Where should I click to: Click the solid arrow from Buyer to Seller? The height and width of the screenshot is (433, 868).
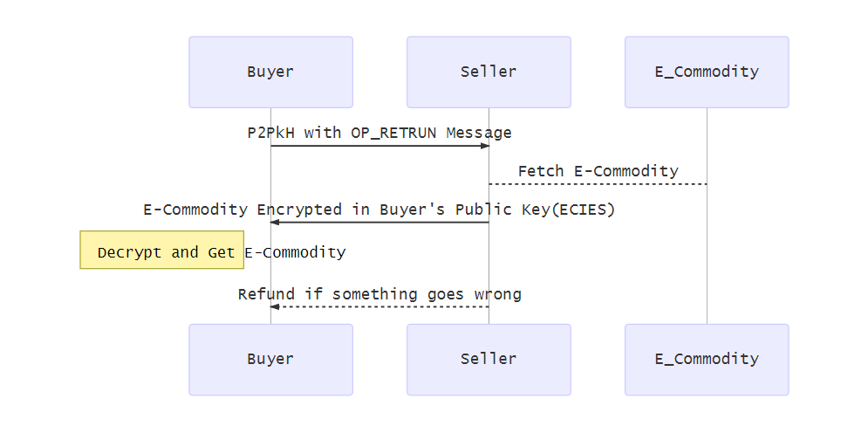coord(379,146)
